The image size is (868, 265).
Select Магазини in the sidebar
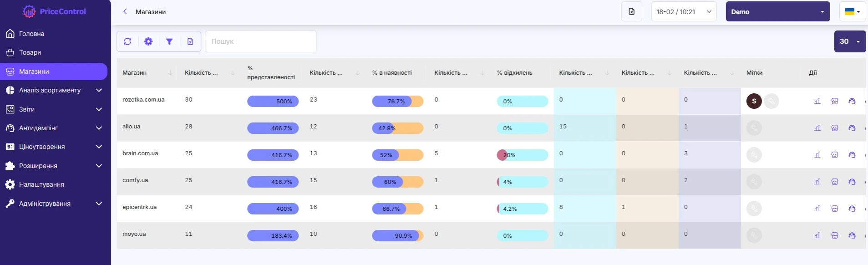[54, 71]
